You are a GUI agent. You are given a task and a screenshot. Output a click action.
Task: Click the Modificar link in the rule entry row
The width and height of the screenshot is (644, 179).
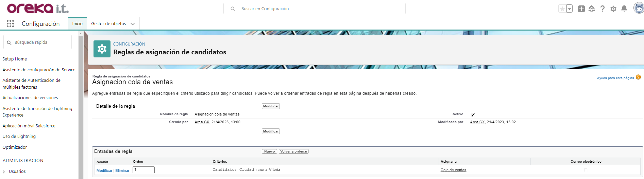point(104,171)
